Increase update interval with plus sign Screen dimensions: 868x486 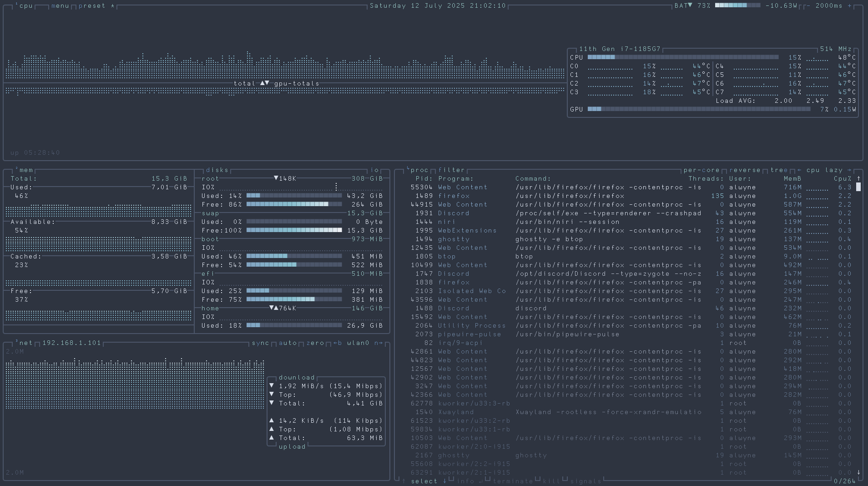coord(849,6)
